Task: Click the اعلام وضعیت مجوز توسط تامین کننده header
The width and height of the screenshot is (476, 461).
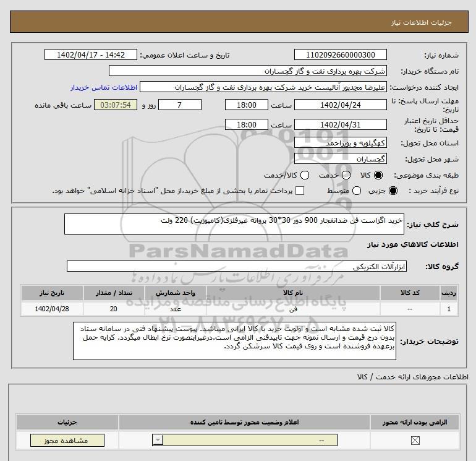Action: (x=244, y=422)
